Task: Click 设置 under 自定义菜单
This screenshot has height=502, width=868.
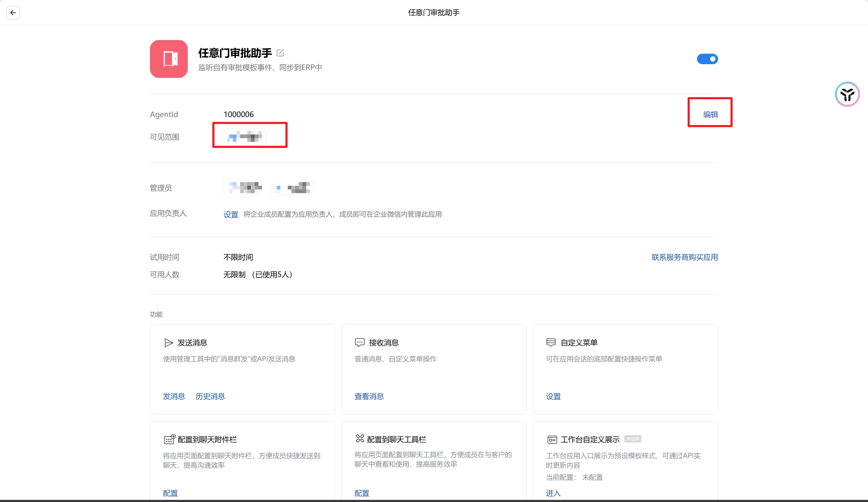Action: tap(553, 396)
